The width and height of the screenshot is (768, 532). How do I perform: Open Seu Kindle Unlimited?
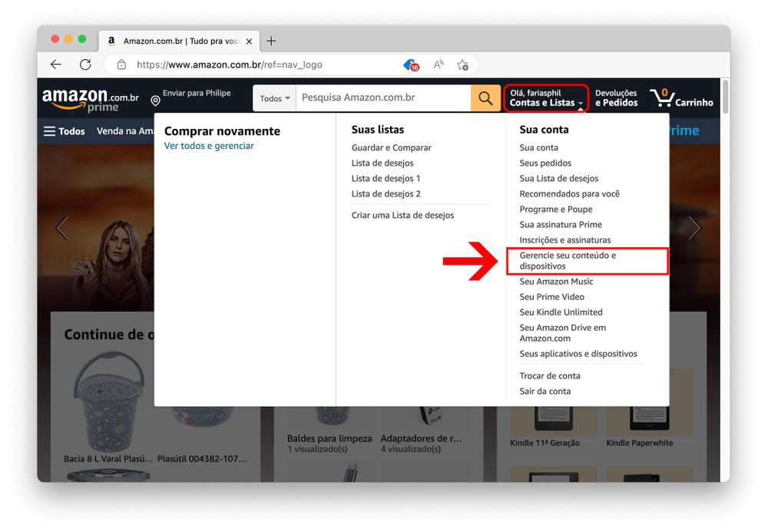click(561, 312)
